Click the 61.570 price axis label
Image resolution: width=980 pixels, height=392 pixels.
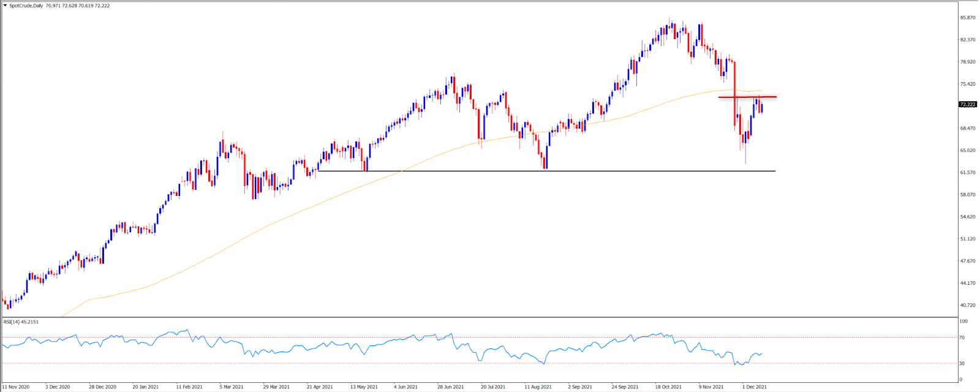point(967,173)
